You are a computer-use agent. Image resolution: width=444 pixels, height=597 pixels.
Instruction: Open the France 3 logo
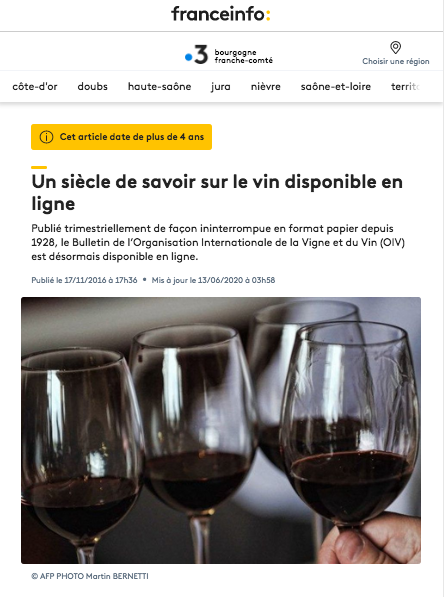click(x=196, y=55)
